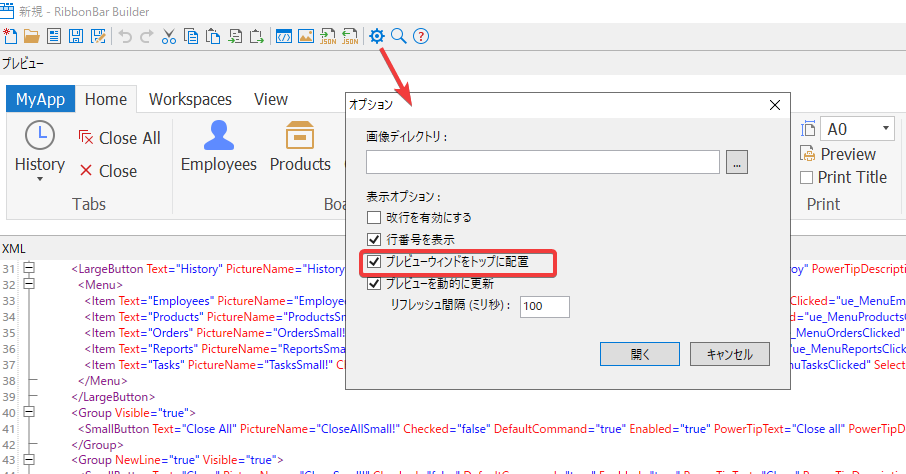Click the キャンセル button
This screenshot has height=474, width=906.
(729, 354)
